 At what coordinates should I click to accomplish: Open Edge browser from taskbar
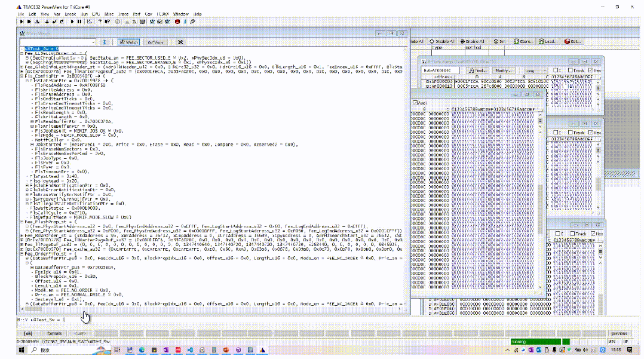pyautogui.click(x=142, y=350)
